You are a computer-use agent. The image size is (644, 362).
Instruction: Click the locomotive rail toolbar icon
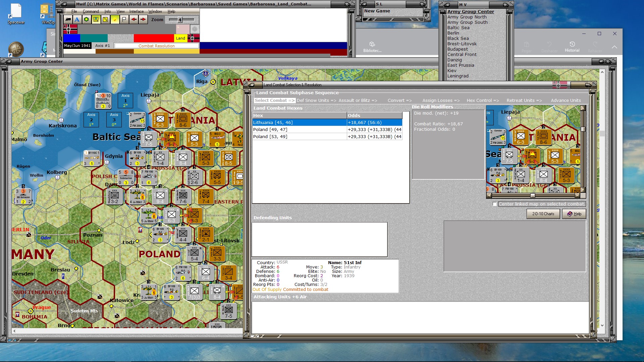pyautogui.click(x=68, y=19)
